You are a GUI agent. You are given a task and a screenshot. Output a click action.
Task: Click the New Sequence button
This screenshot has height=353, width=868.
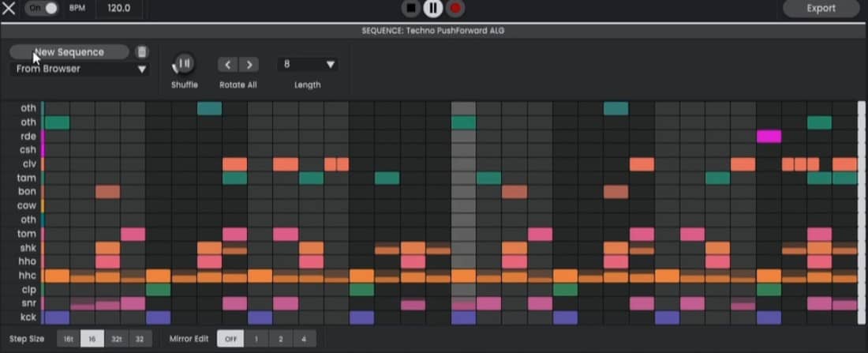(x=69, y=52)
